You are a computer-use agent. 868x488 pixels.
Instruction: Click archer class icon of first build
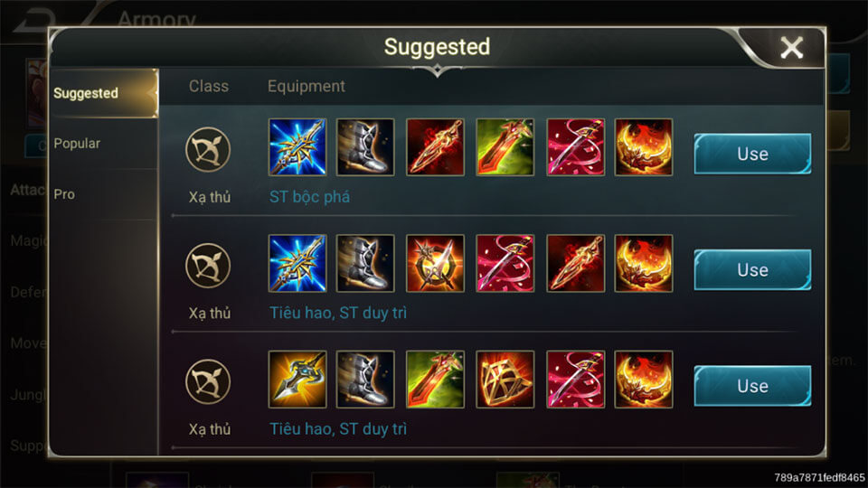click(208, 150)
